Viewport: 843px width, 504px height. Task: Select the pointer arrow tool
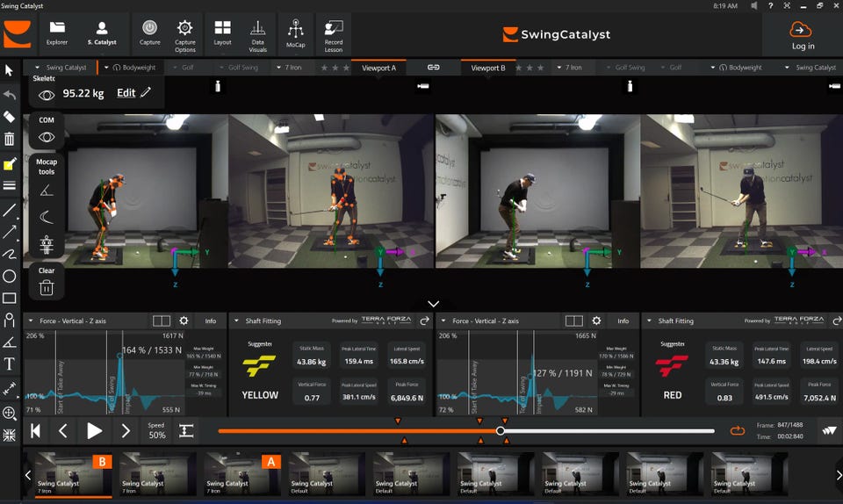click(9, 70)
